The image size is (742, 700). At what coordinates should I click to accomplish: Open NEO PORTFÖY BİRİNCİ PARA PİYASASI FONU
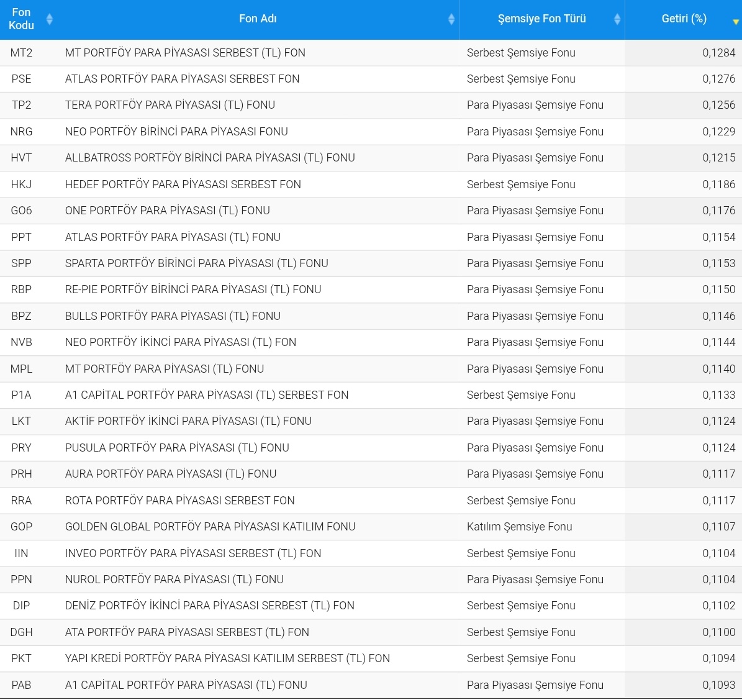point(176,132)
